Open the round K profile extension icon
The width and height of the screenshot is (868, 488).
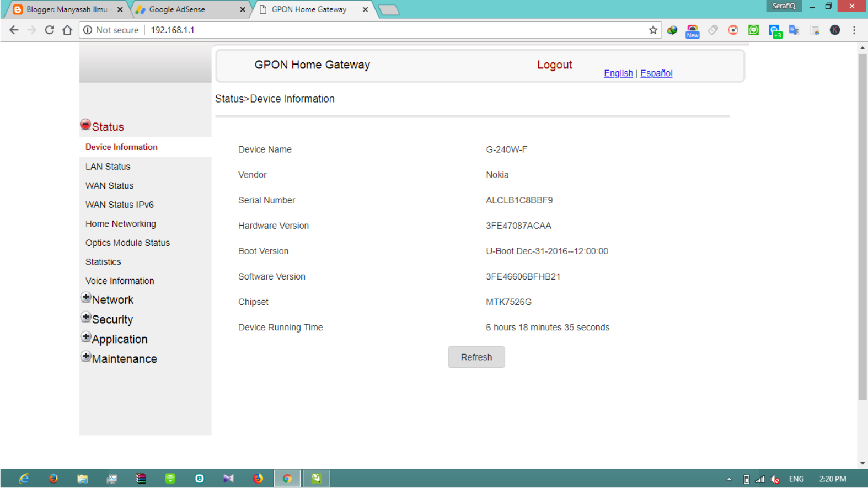835,30
